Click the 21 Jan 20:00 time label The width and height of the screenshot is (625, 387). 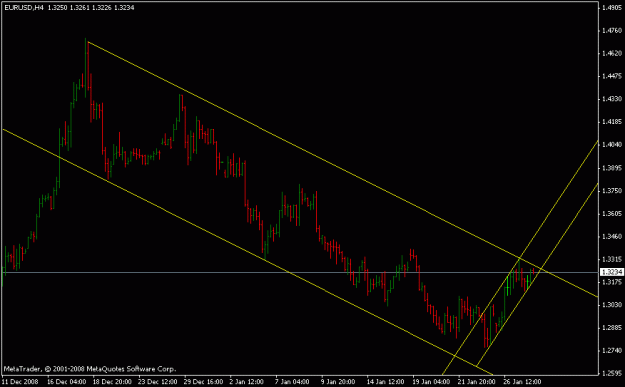[x=478, y=382]
